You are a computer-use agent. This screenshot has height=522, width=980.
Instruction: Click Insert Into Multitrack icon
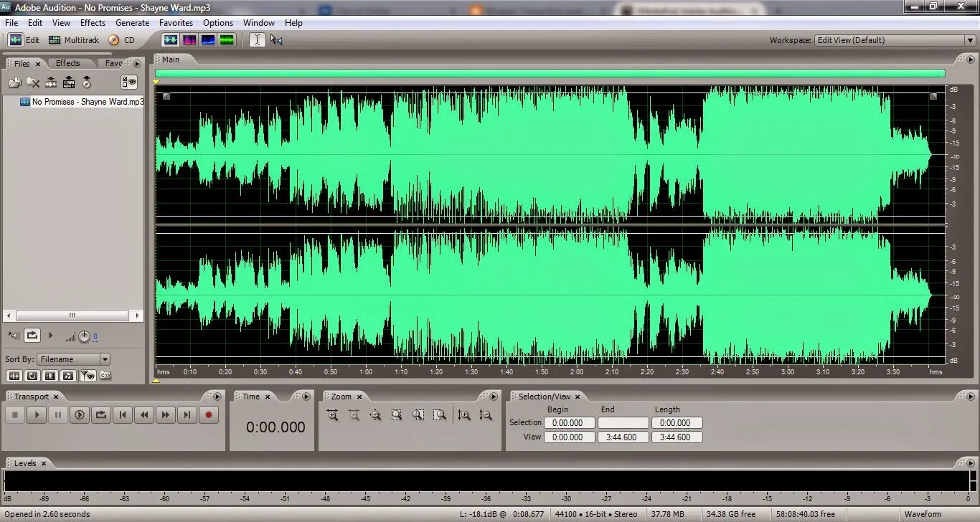pos(69,82)
